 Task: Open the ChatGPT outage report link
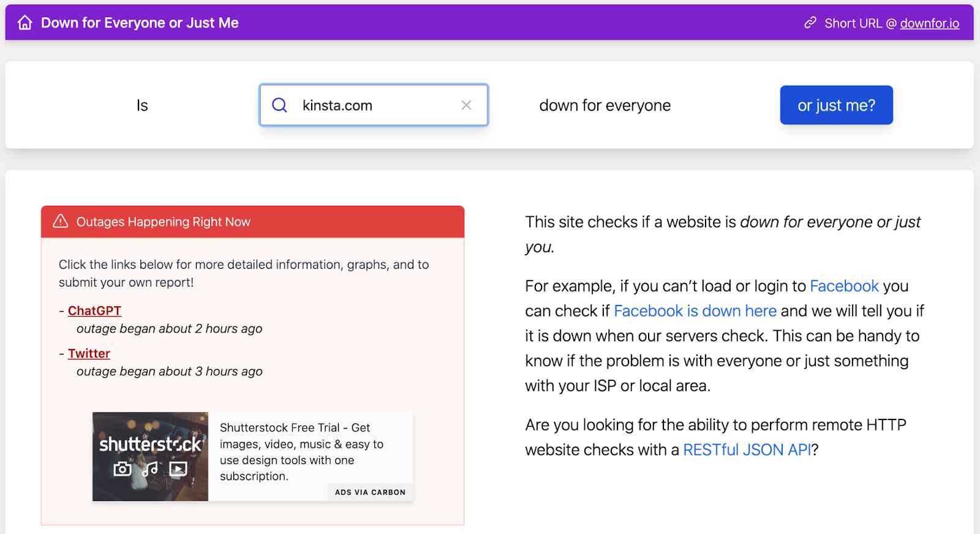[x=94, y=310]
